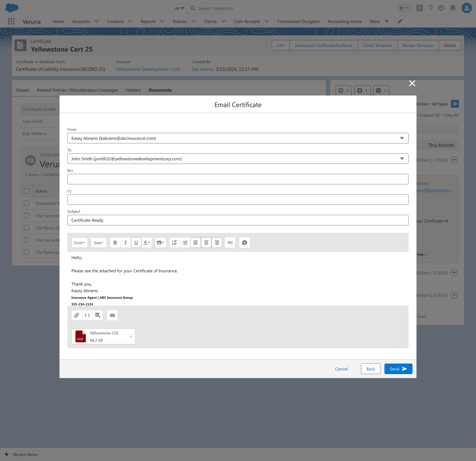Apply italic formatting in the email body
476x461 pixels.
click(126, 243)
